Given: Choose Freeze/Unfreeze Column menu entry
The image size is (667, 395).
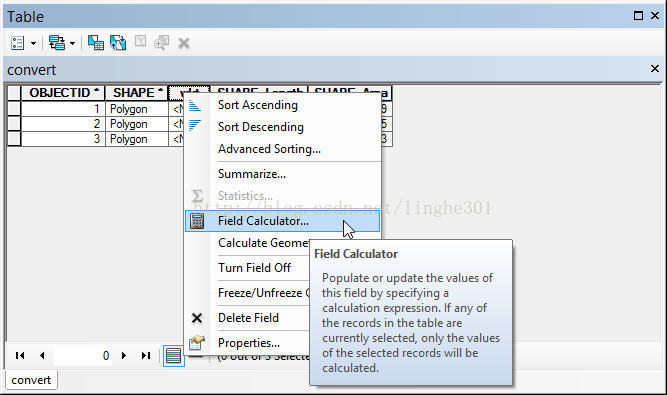Looking at the screenshot, I should [264, 293].
